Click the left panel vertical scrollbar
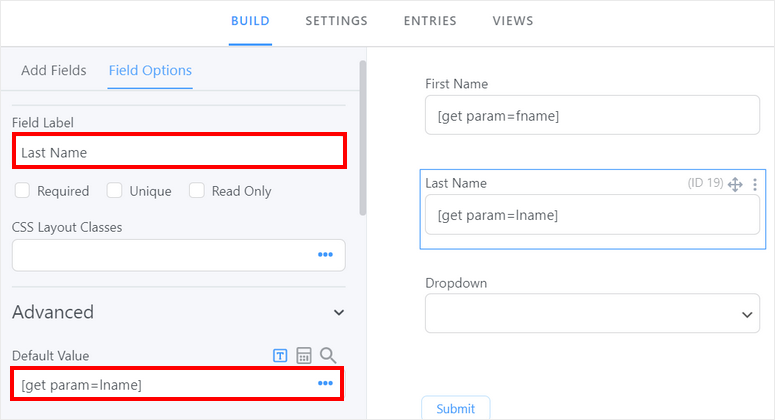 click(362, 140)
